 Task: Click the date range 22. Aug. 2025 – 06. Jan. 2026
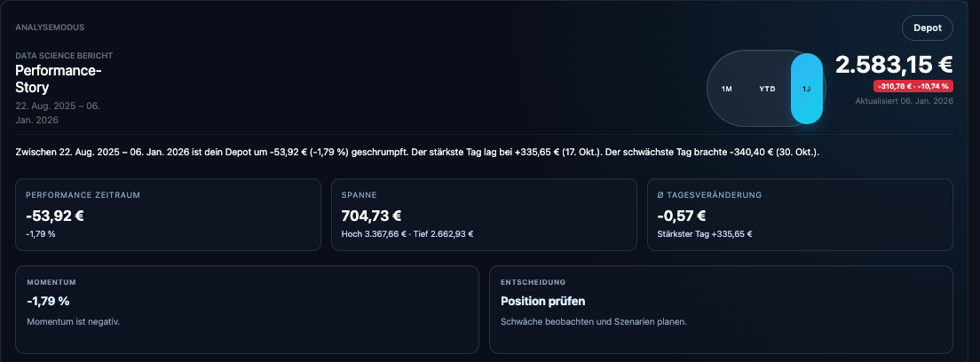point(58,113)
